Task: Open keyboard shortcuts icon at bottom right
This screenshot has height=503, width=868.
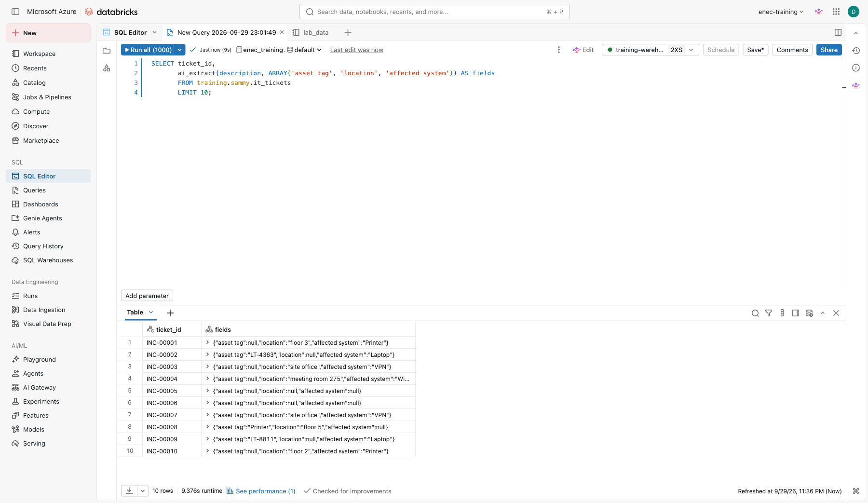Action: click(856, 491)
